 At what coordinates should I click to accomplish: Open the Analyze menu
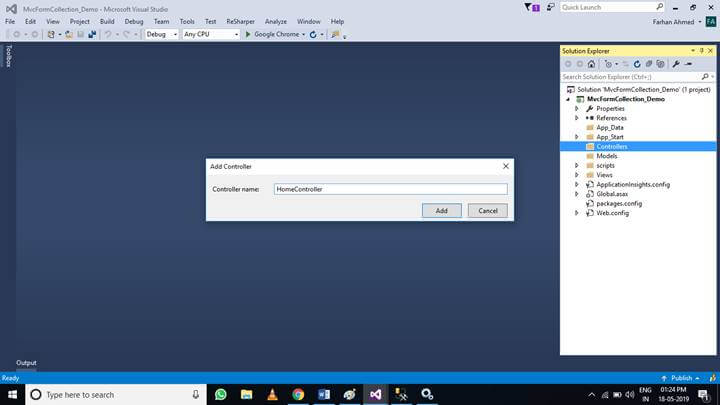coord(276,22)
